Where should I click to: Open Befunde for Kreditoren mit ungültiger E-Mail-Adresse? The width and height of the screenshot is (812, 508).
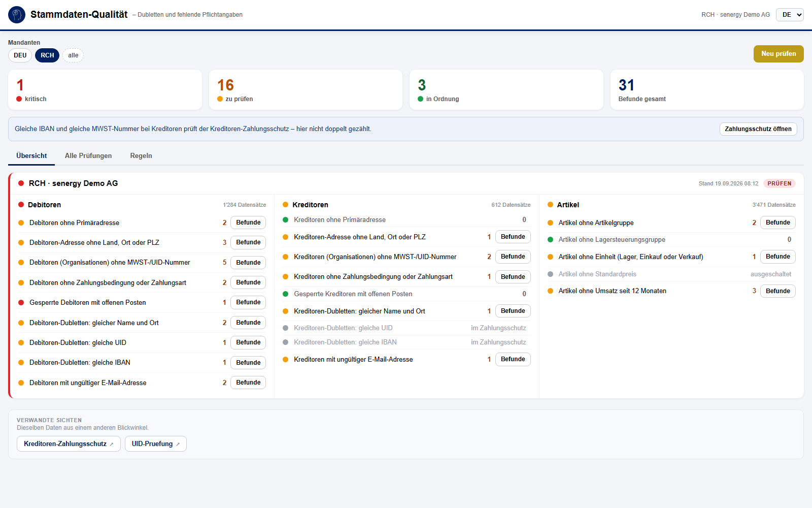click(x=513, y=359)
